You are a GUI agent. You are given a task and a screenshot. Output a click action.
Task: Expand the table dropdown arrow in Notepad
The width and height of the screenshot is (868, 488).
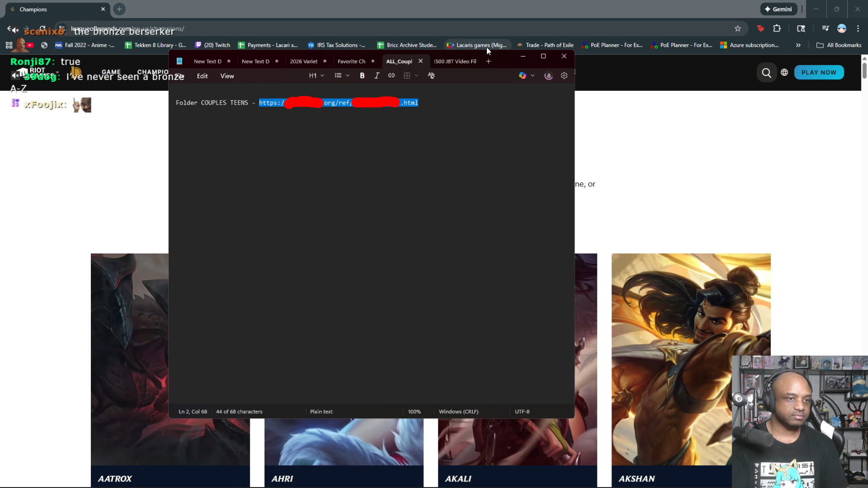pyautogui.click(x=416, y=75)
